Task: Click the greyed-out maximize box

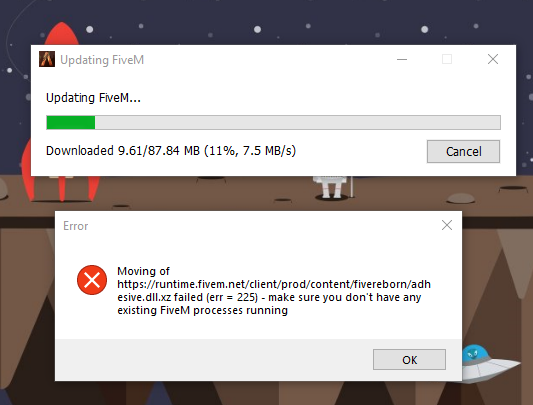Action: point(447,59)
